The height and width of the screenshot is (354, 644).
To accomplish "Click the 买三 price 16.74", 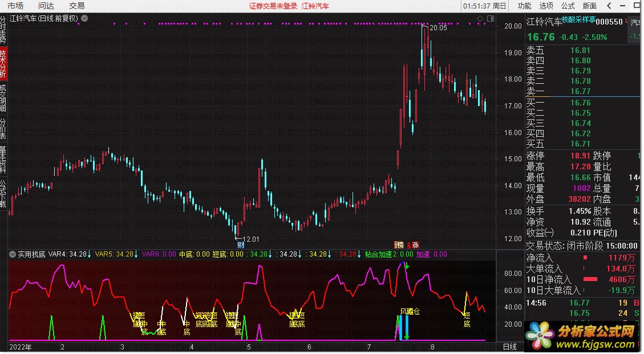I will point(580,123).
